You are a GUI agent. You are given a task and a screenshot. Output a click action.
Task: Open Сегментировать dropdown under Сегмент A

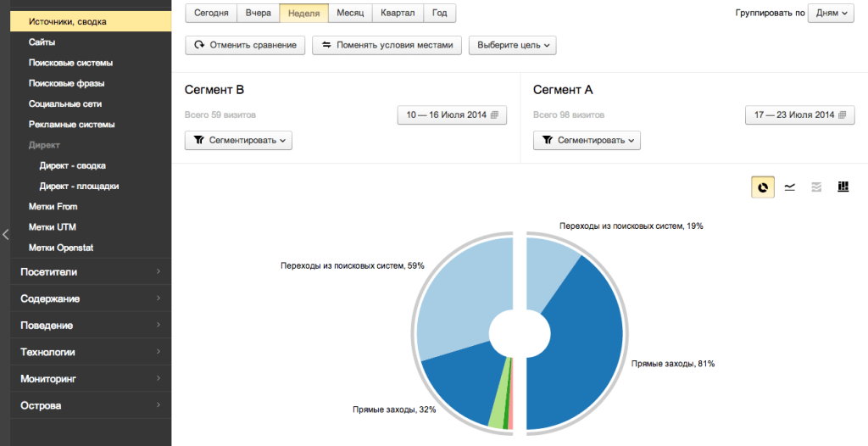[x=587, y=140]
